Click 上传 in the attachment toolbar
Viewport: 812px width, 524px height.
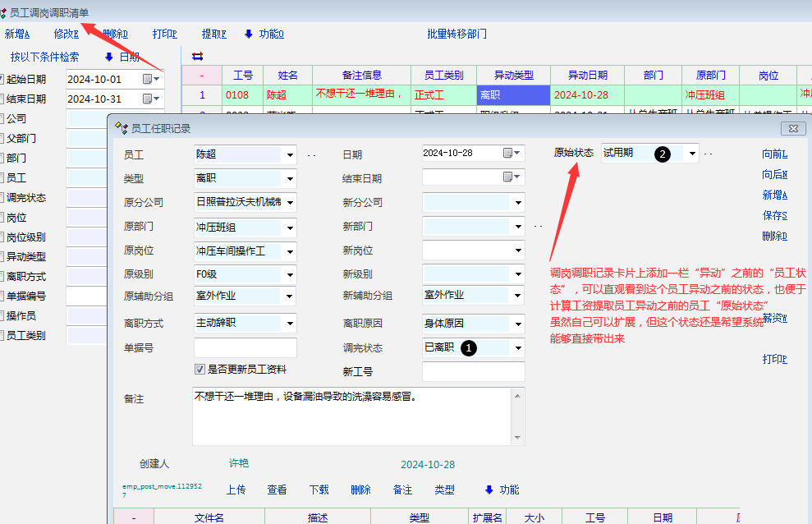coord(236,490)
